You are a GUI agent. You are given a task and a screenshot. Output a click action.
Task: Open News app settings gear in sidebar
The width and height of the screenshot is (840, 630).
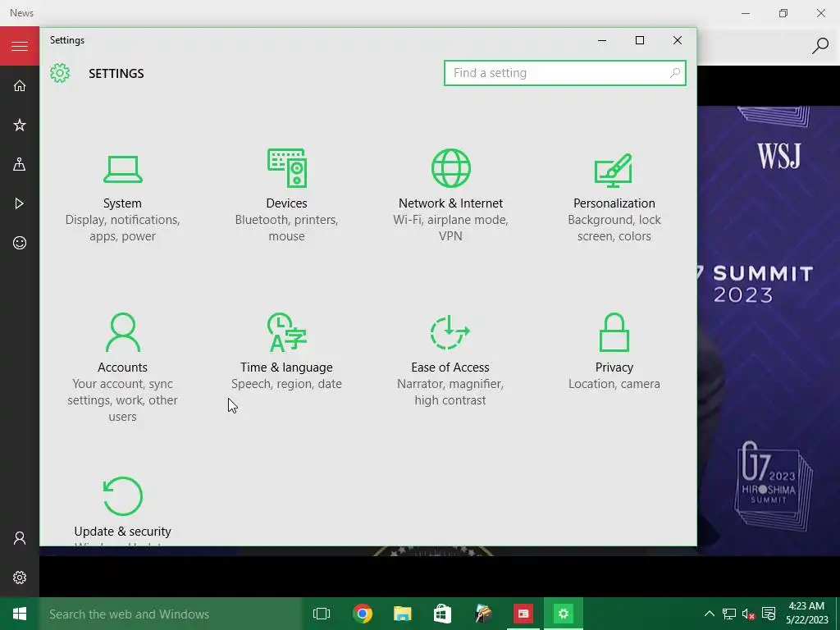click(20, 577)
